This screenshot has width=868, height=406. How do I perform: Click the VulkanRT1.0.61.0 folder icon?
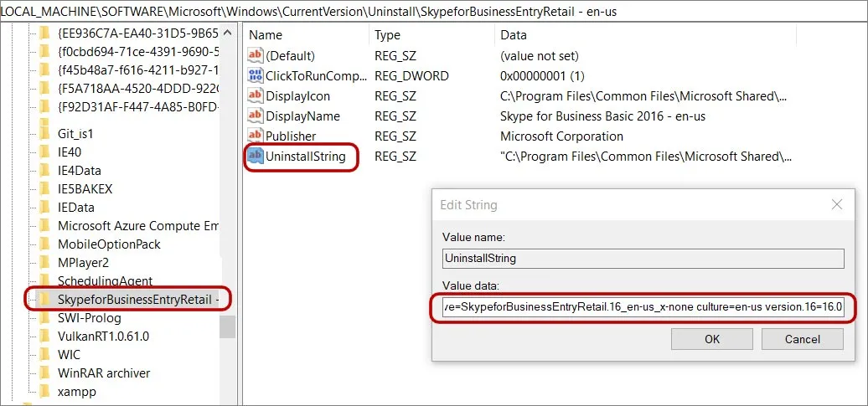[45, 337]
